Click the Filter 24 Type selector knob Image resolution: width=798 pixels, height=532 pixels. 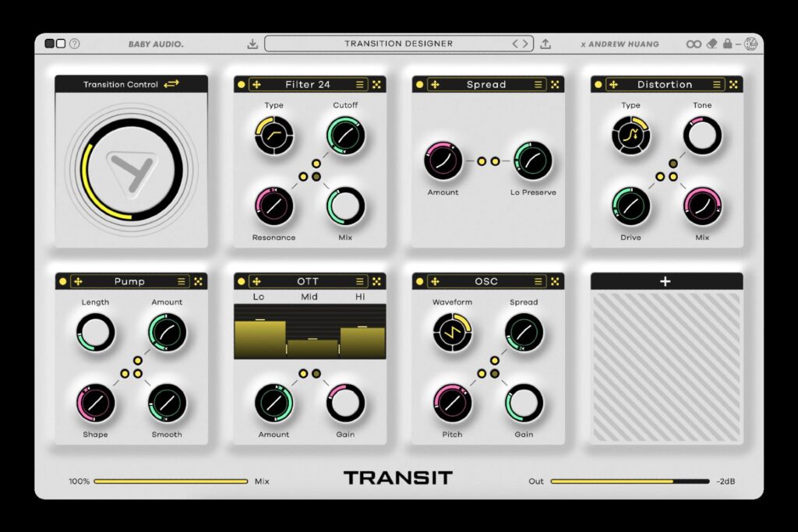(274, 136)
